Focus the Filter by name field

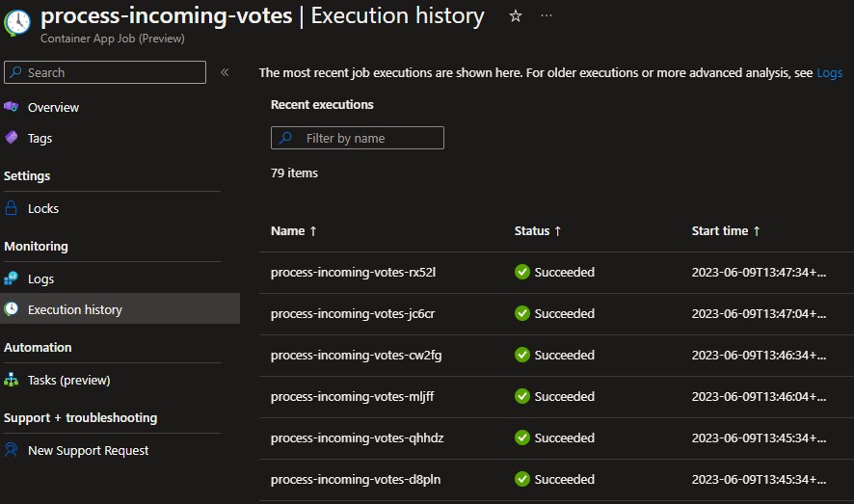click(358, 138)
